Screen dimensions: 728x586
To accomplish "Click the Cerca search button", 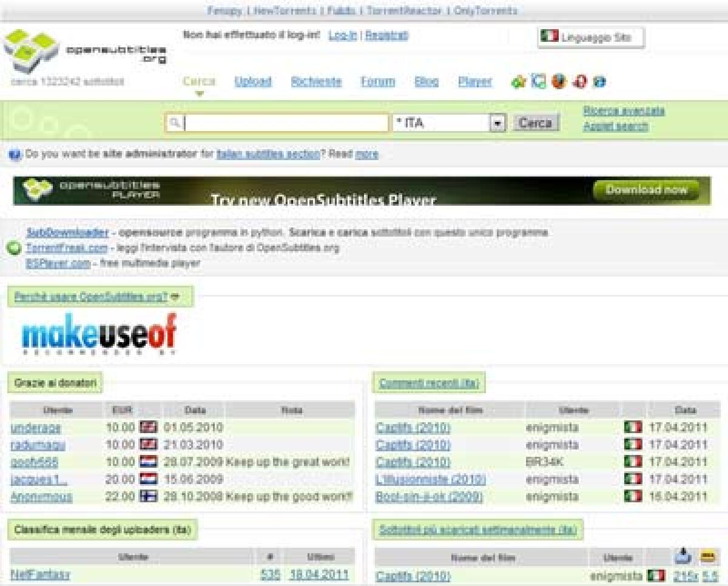I will point(535,123).
